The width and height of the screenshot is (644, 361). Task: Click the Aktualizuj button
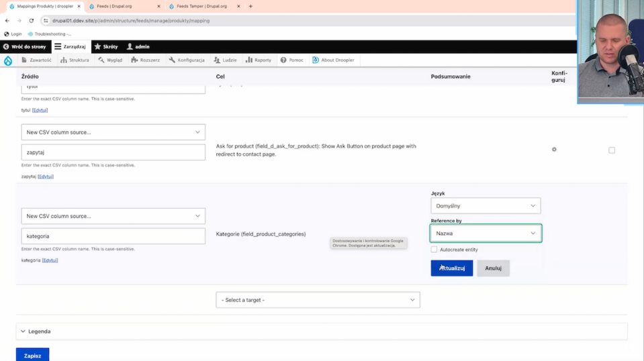[x=451, y=268]
